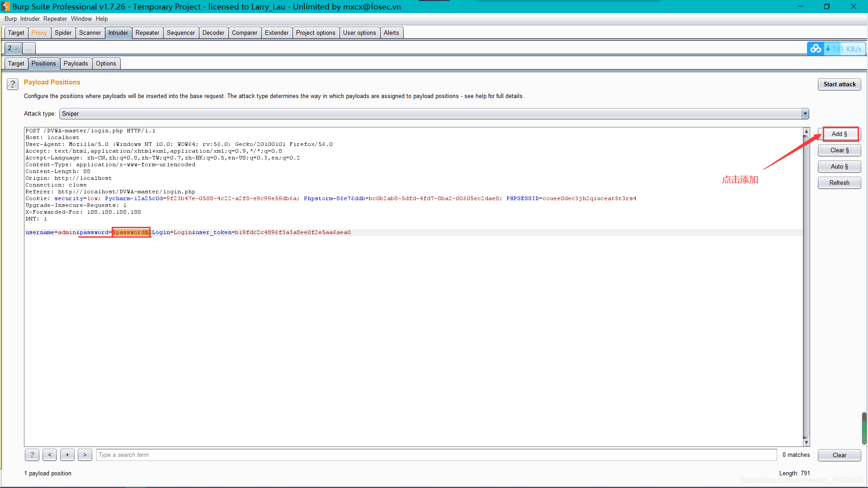Select the main Intruder tab
868x488 pixels.
point(118,33)
